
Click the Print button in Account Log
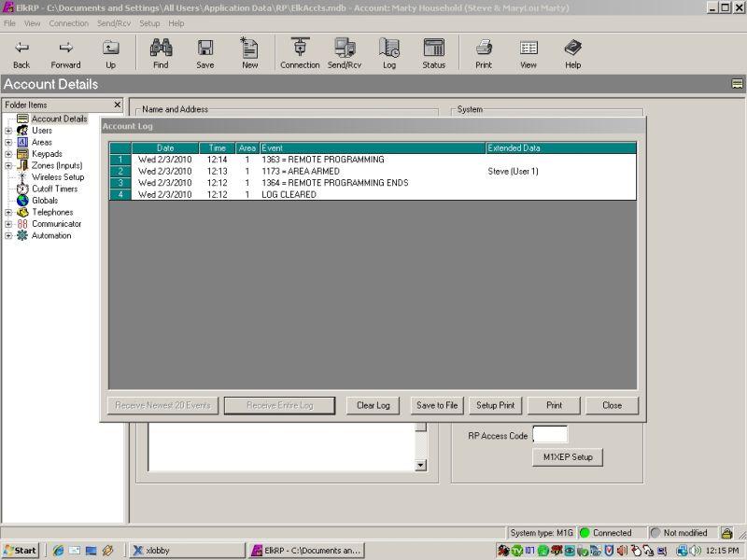554,406
